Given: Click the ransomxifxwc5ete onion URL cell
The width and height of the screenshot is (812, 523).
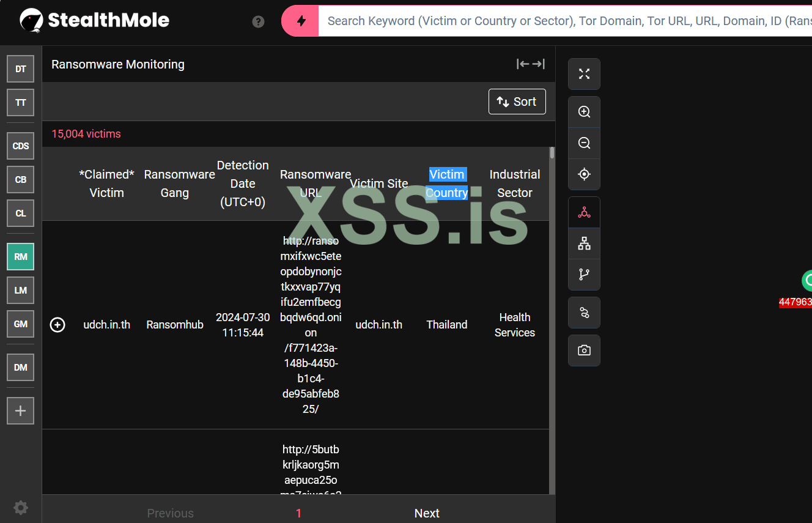Looking at the screenshot, I should pos(311,325).
